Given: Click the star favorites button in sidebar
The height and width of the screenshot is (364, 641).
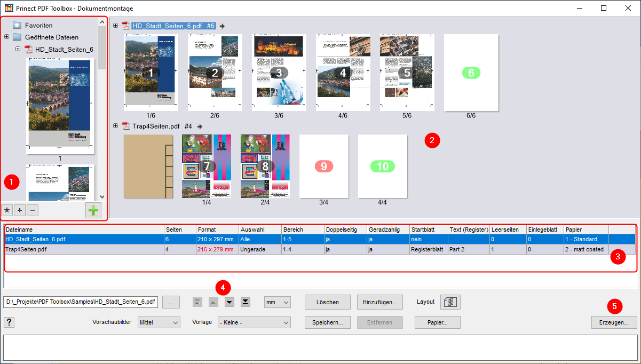Looking at the screenshot, I should pyautogui.click(x=7, y=210).
